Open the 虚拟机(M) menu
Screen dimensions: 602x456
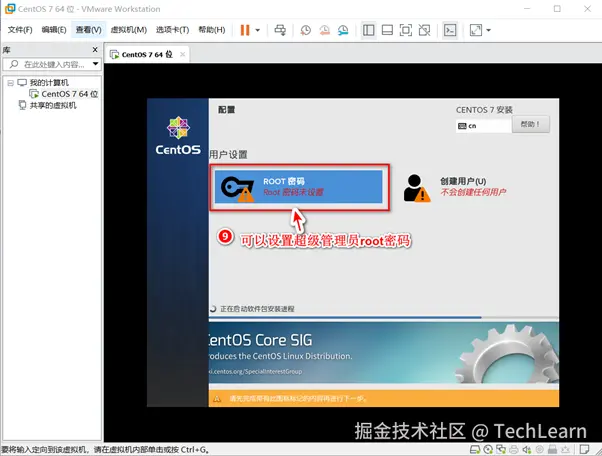point(129,30)
